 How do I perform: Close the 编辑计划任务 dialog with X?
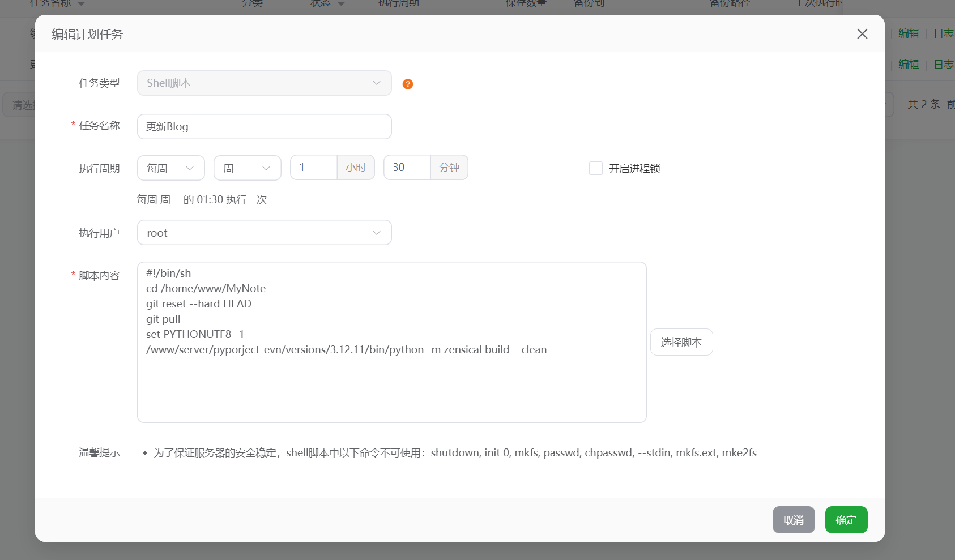point(862,34)
